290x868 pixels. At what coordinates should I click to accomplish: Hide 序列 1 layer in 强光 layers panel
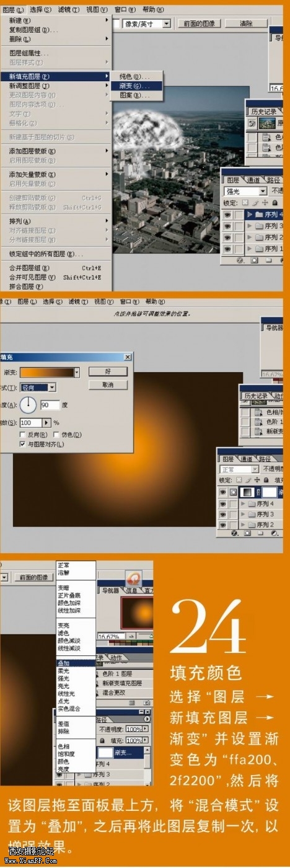click(x=227, y=249)
